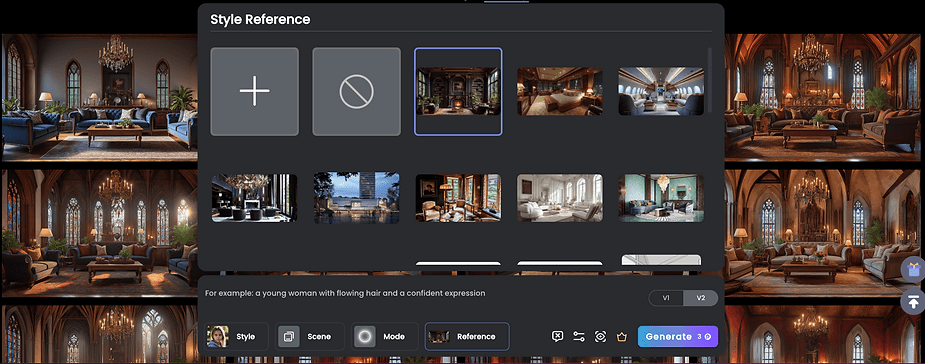Open the Scene selector
Viewport: 925px width, 364px height.
[x=310, y=336]
